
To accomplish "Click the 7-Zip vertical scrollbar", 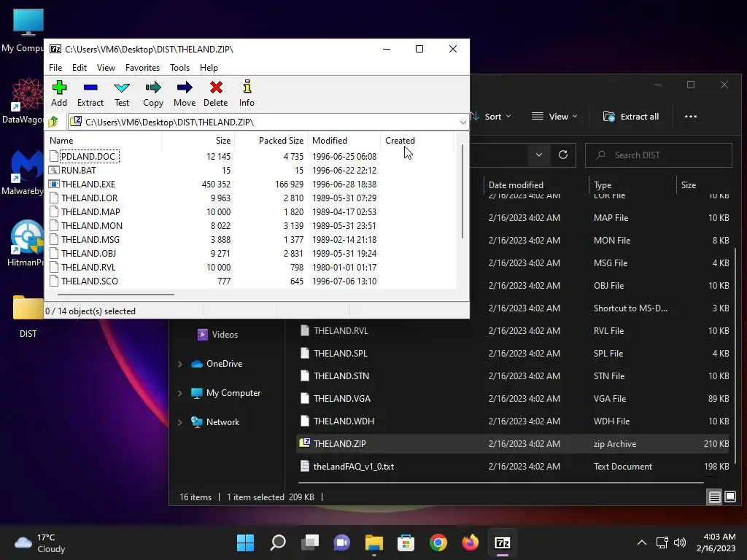I will (462, 192).
